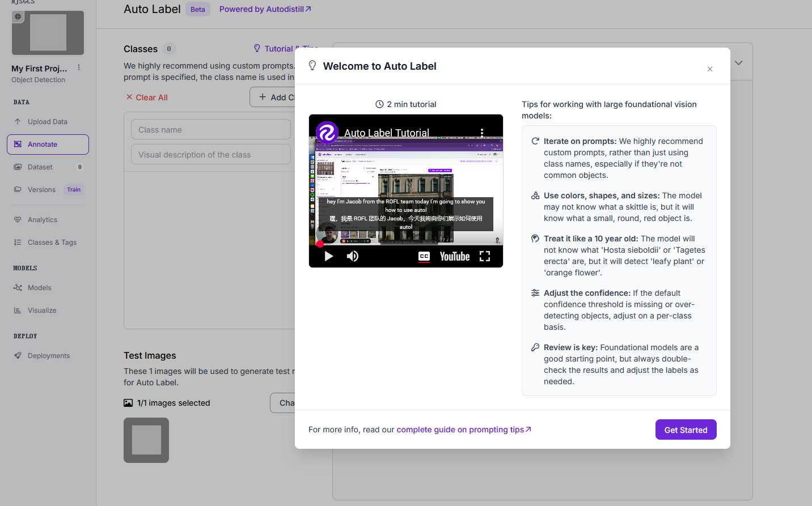The width and height of the screenshot is (812, 506).
Task: Open the Dataset section
Action: tap(48, 167)
